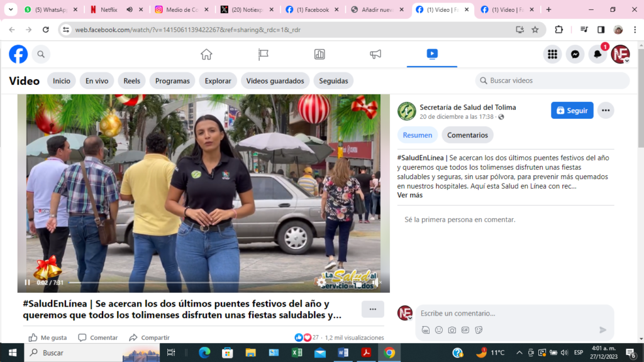Click Me gusta to like video
This screenshot has width=644, height=362.
[x=48, y=337]
